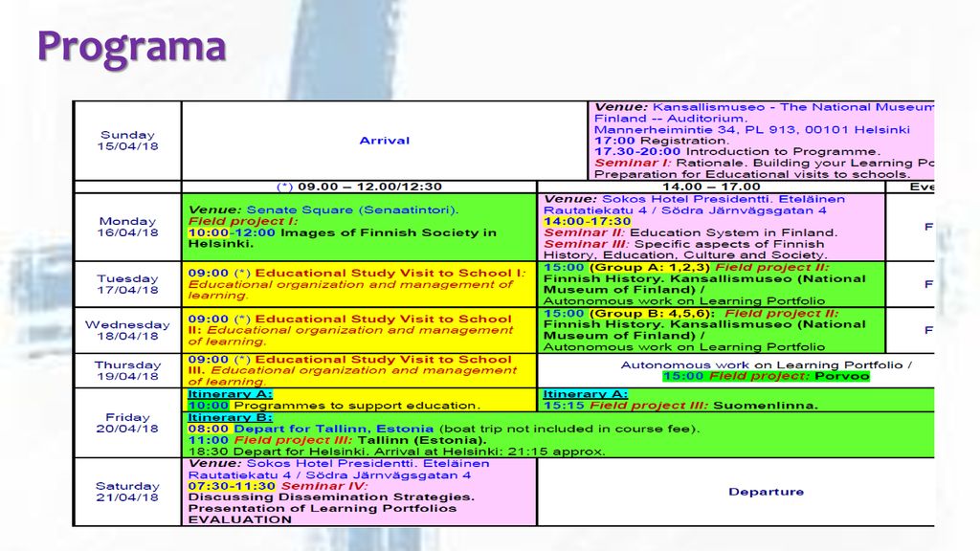Image resolution: width=980 pixels, height=551 pixels.
Task: Select 'Monday 16/04/18' day cell
Action: tap(127, 227)
